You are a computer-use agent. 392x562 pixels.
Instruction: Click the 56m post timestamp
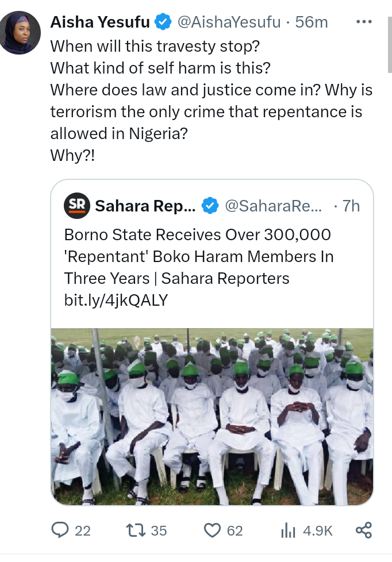(x=311, y=22)
